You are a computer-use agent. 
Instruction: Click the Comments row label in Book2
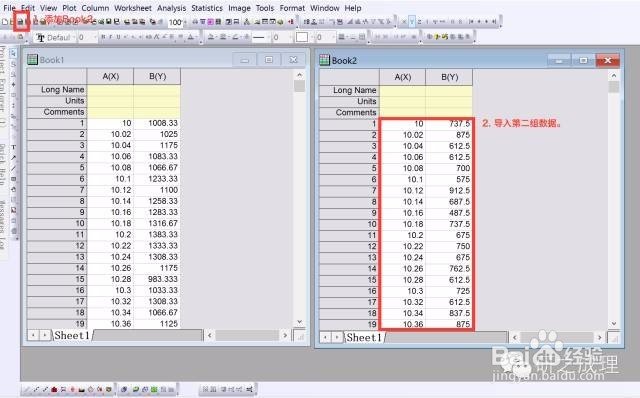click(x=349, y=113)
